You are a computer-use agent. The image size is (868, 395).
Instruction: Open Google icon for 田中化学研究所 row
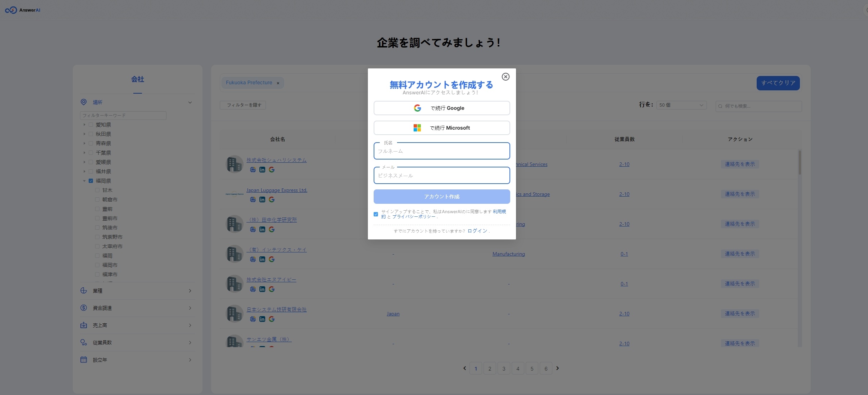click(x=272, y=229)
